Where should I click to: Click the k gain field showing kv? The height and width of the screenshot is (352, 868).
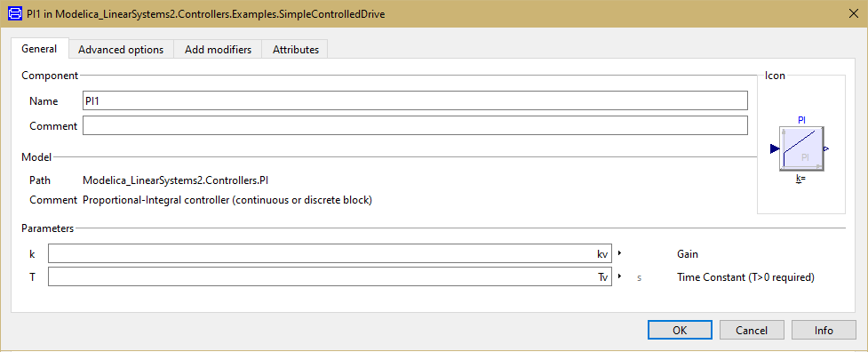pos(330,254)
